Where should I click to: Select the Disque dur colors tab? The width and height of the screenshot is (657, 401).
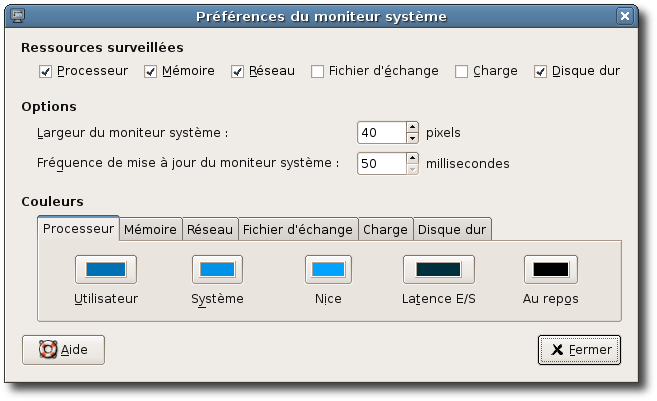click(x=452, y=229)
